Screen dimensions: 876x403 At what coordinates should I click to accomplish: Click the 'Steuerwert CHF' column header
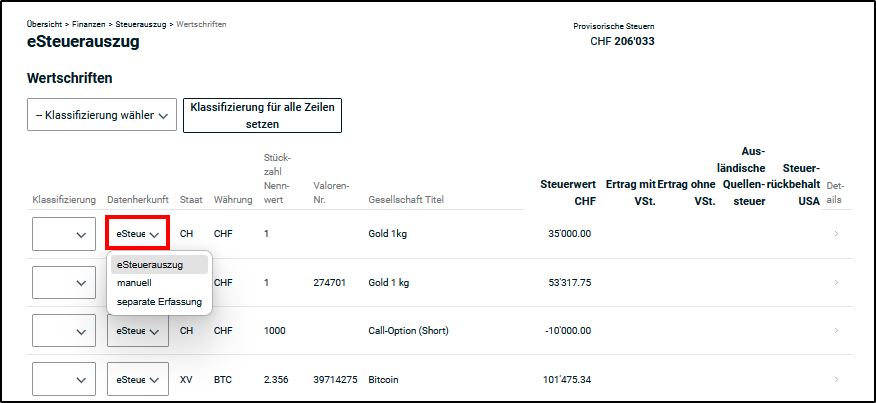pyautogui.click(x=567, y=191)
